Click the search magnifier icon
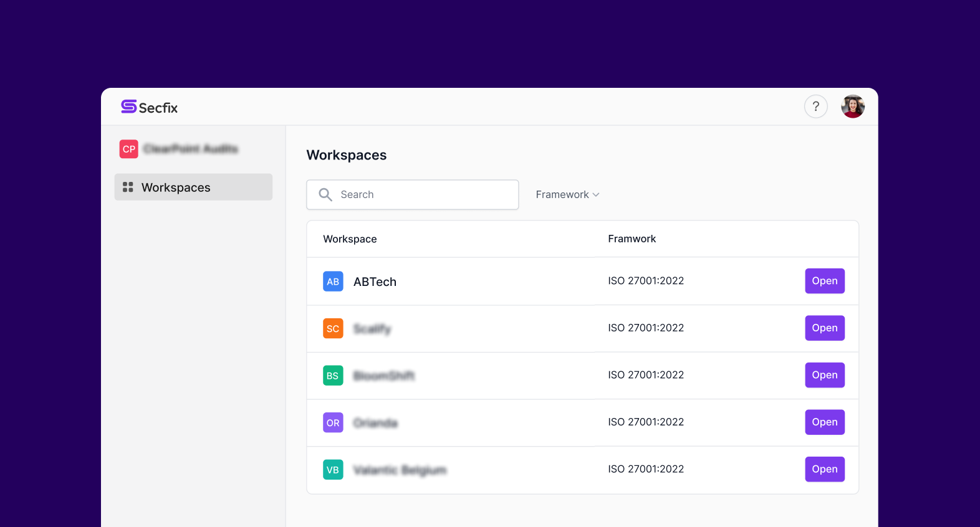980x527 pixels. (325, 194)
